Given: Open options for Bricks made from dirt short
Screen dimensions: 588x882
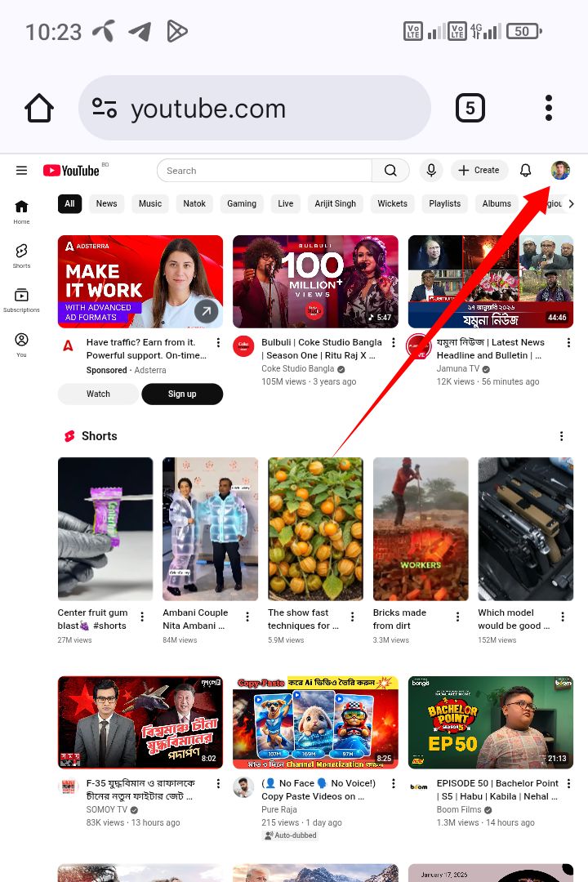Looking at the screenshot, I should click(457, 617).
